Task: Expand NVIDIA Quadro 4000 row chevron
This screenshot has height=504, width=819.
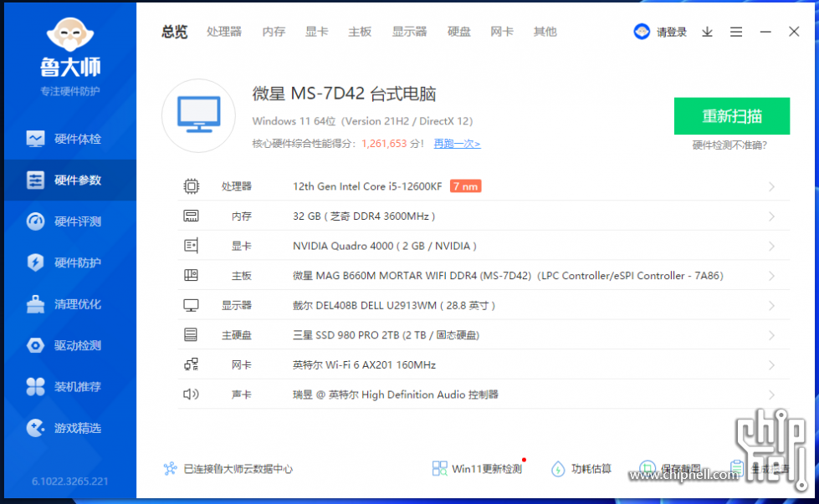Action: click(771, 246)
